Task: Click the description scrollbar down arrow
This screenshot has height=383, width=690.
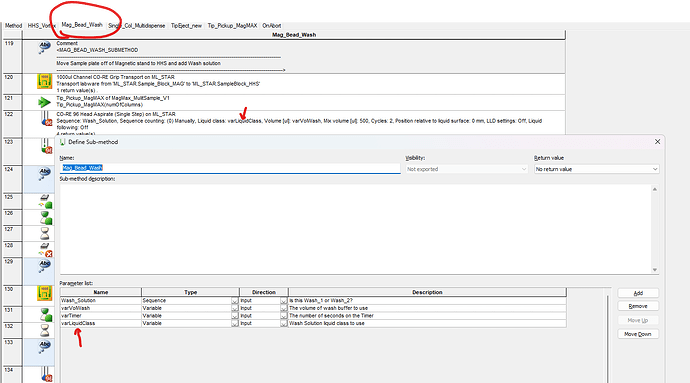Action: pos(655,269)
